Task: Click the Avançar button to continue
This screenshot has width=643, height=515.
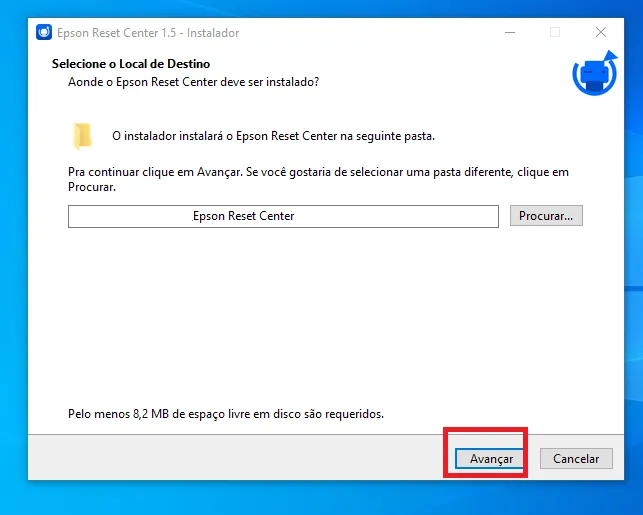Action: tap(489, 458)
